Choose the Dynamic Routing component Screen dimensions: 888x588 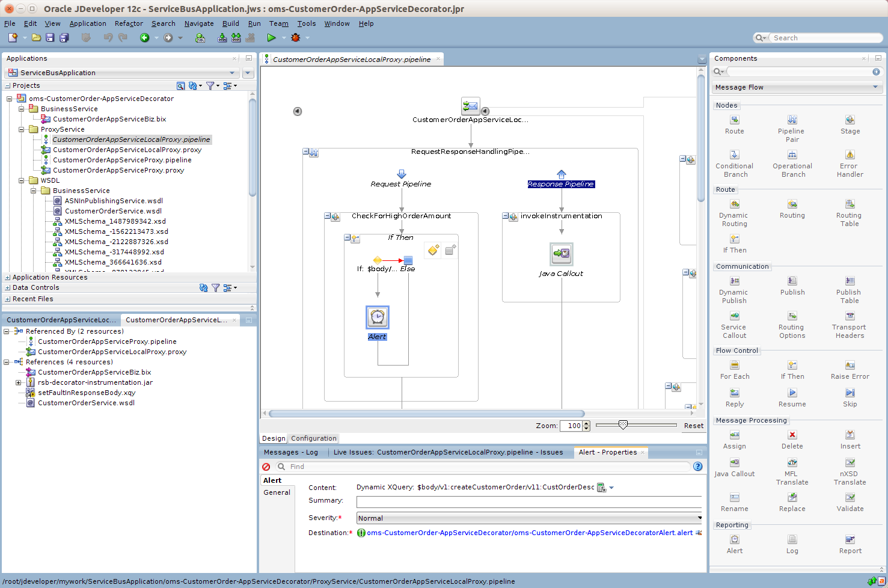pyautogui.click(x=734, y=213)
